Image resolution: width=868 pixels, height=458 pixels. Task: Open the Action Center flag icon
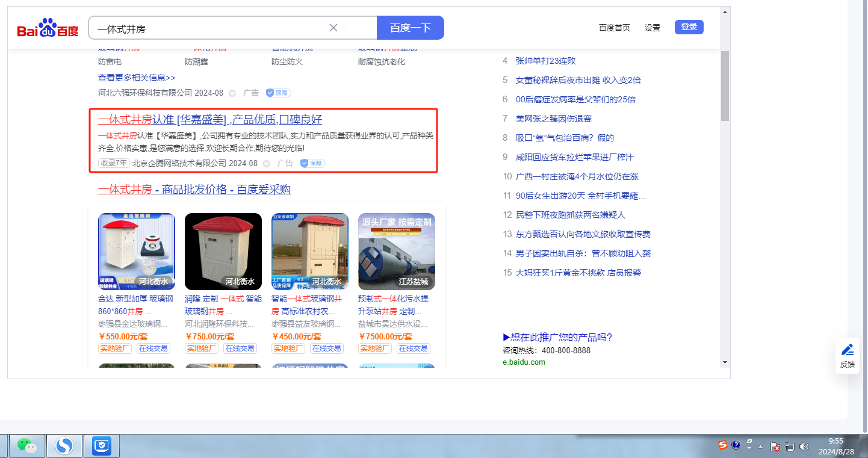tap(775, 447)
